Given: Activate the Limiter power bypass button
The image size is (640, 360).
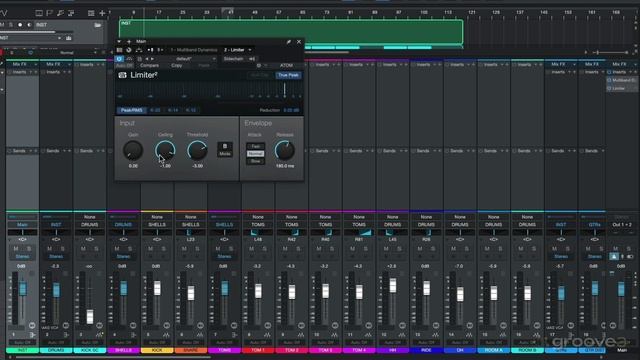Looking at the screenshot, I should click(119, 59).
